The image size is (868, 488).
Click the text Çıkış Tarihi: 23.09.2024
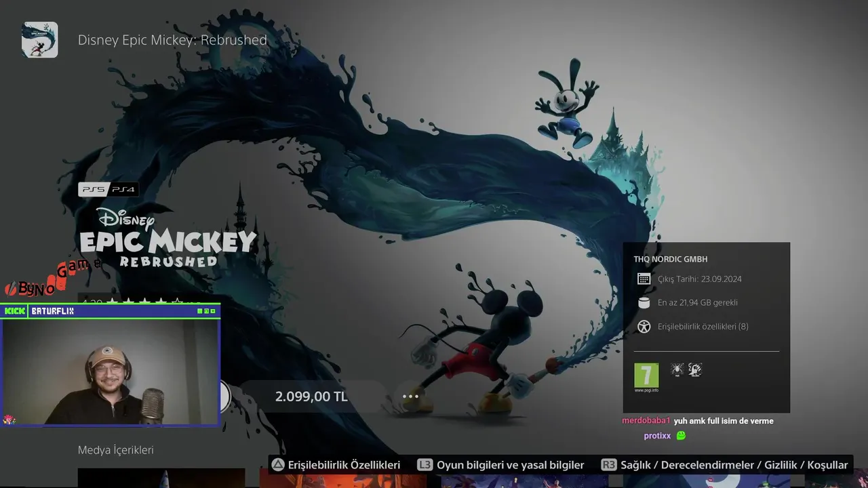pyautogui.click(x=699, y=279)
